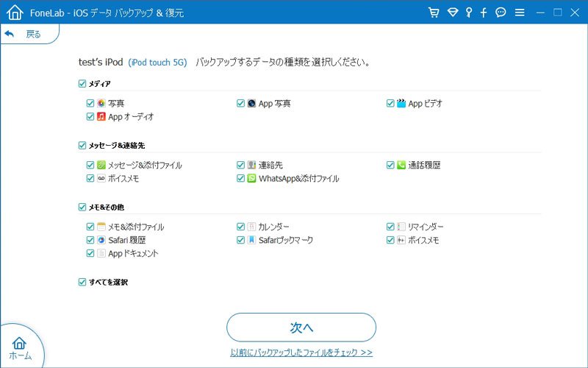Uncheck the 連絡先 checkbox
This screenshot has height=368, width=588.
pos(241,165)
